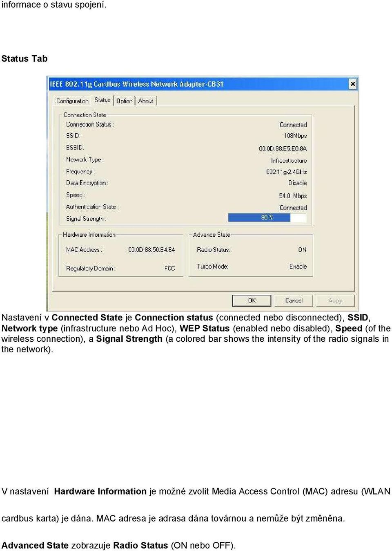This screenshot has width=392, height=551.
Task: Click the Turbo Mode value Enable
Action: tap(298, 267)
